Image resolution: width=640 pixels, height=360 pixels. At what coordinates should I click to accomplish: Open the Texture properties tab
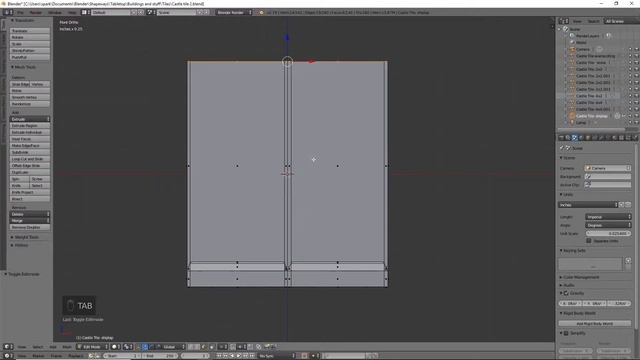[x=621, y=138]
